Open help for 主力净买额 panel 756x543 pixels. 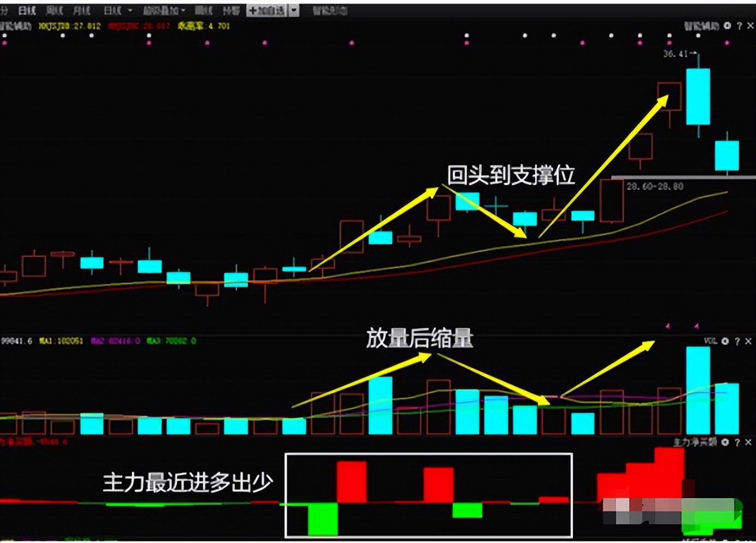click(737, 441)
